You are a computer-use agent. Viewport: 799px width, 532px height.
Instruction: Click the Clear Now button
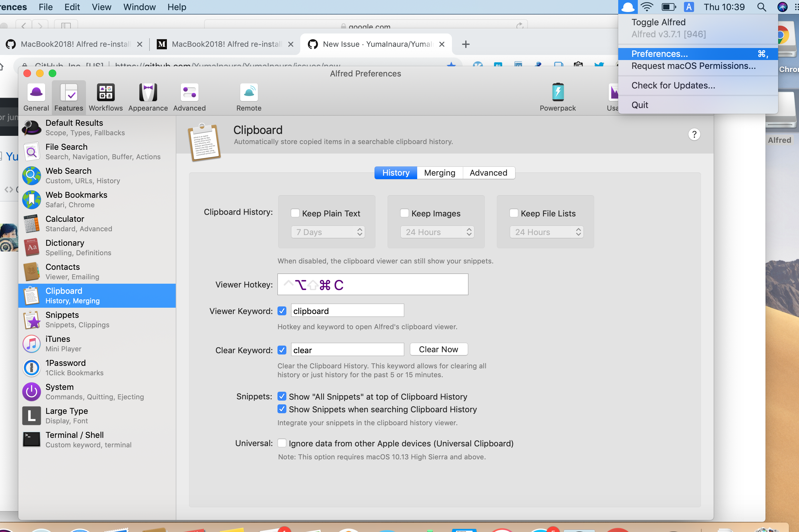tap(439, 349)
